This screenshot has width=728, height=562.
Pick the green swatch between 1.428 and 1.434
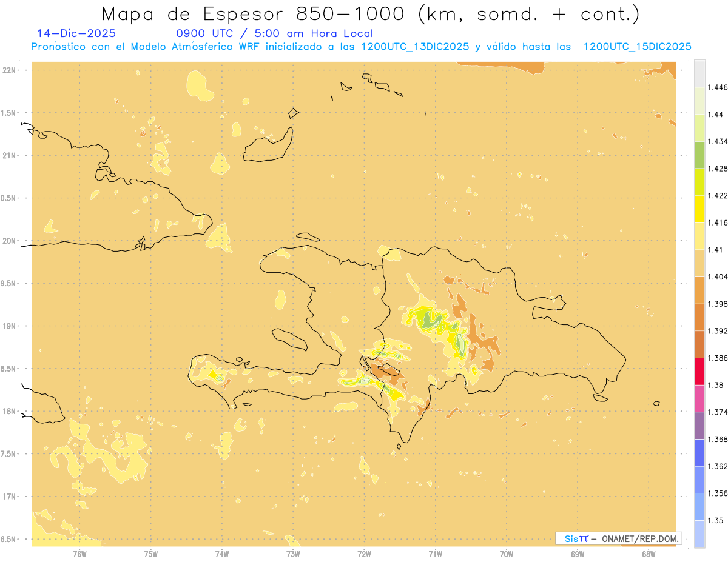[699, 155]
